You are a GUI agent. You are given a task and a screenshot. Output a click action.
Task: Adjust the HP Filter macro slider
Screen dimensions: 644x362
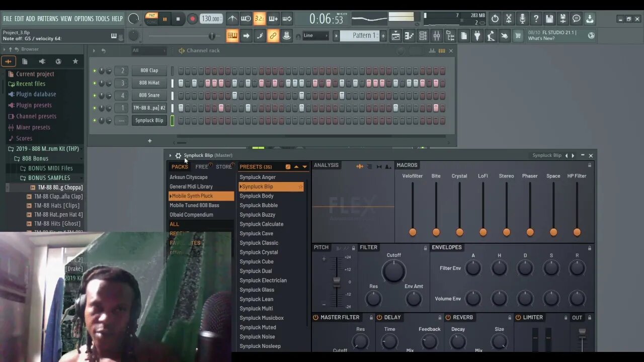[577, 232]
